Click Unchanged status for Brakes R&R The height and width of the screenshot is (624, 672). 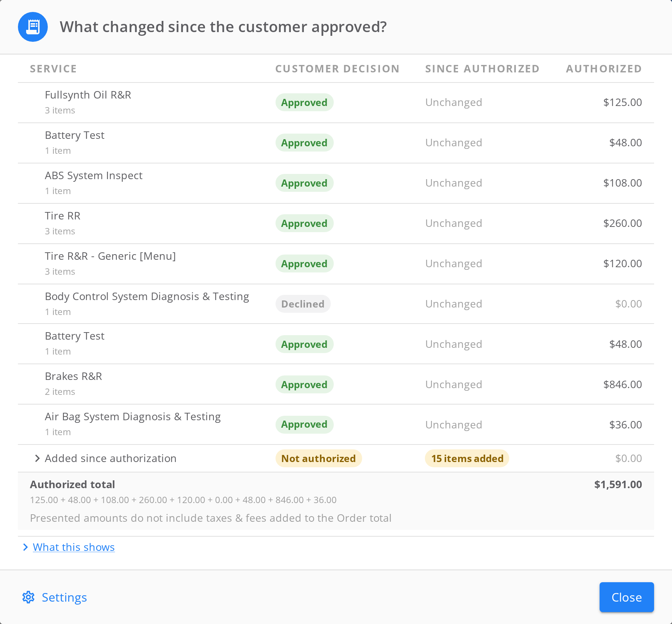[454, 384]
